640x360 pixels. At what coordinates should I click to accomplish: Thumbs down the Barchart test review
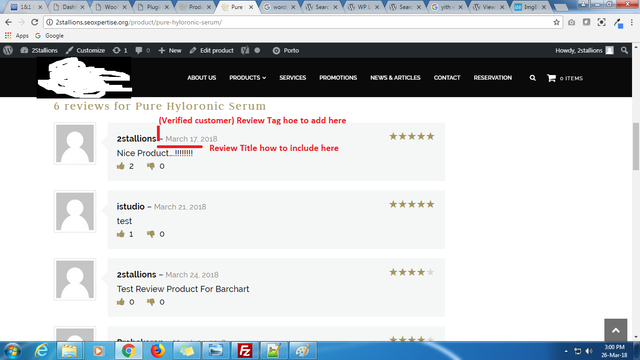[151, 302]
